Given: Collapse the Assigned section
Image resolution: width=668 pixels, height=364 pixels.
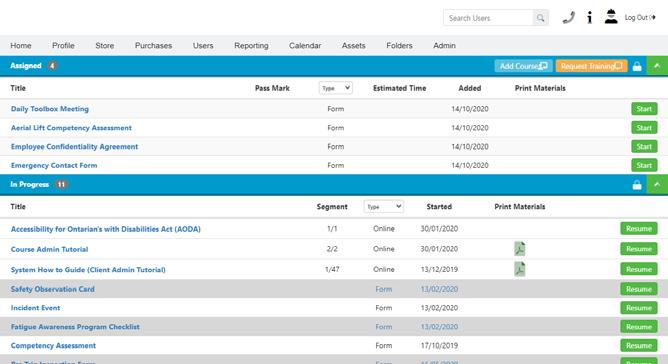Looking at the screenshot, I should [657, 66].
